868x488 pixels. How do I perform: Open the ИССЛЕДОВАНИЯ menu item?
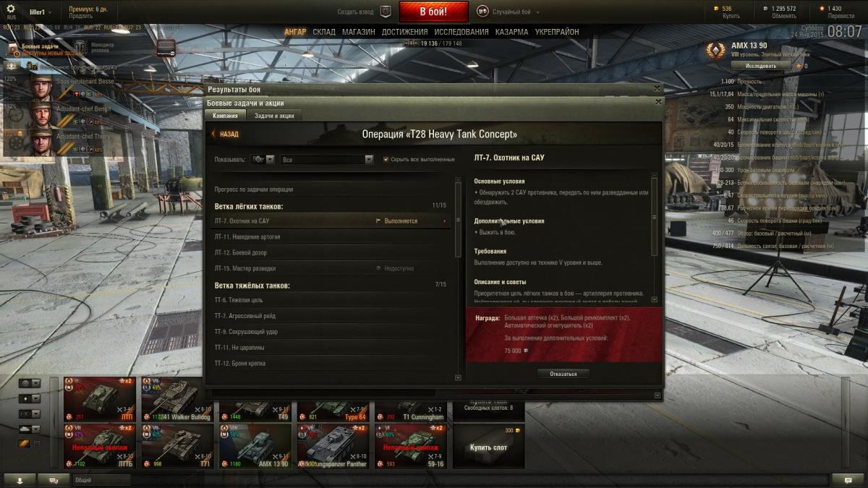click(461, 33)
